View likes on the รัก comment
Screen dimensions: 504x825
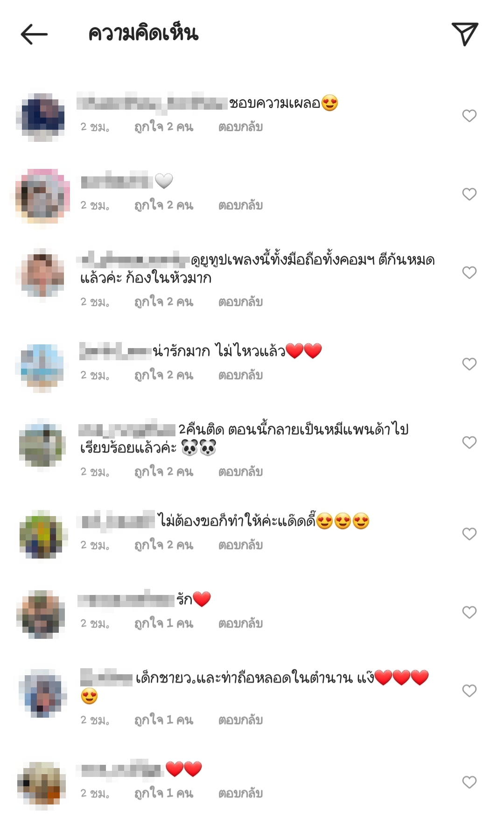point(164,623)
